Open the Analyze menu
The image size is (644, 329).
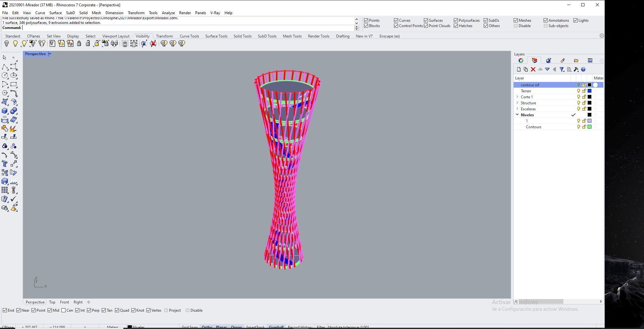pos(168,13)
